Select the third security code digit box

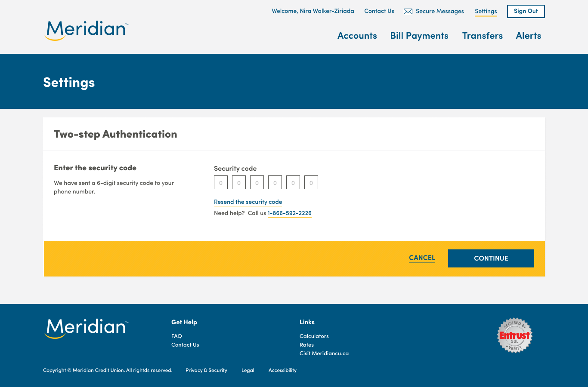pos(257,182)
